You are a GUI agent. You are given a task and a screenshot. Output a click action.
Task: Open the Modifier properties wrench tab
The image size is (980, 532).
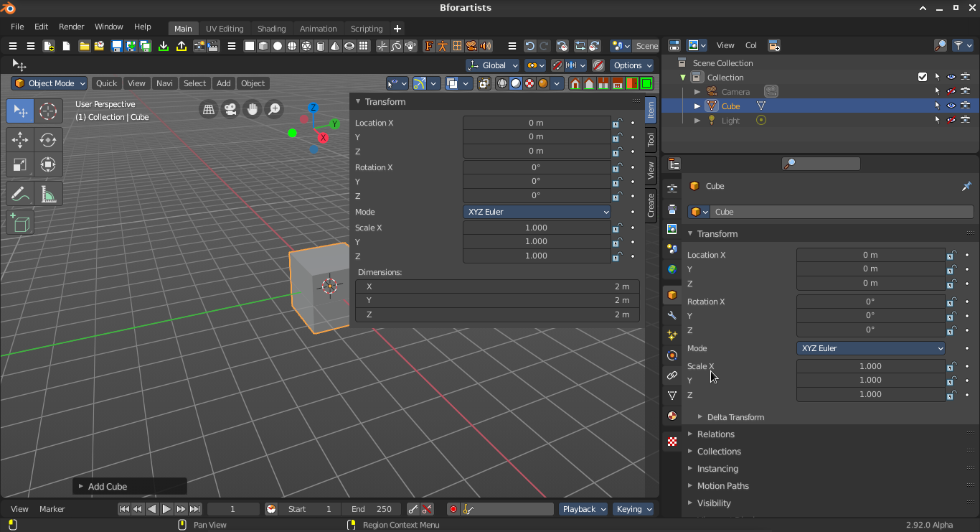pos(672,315)
